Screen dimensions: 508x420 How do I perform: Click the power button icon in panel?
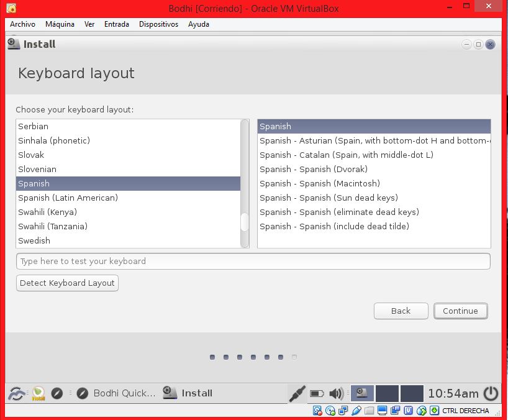491,393
